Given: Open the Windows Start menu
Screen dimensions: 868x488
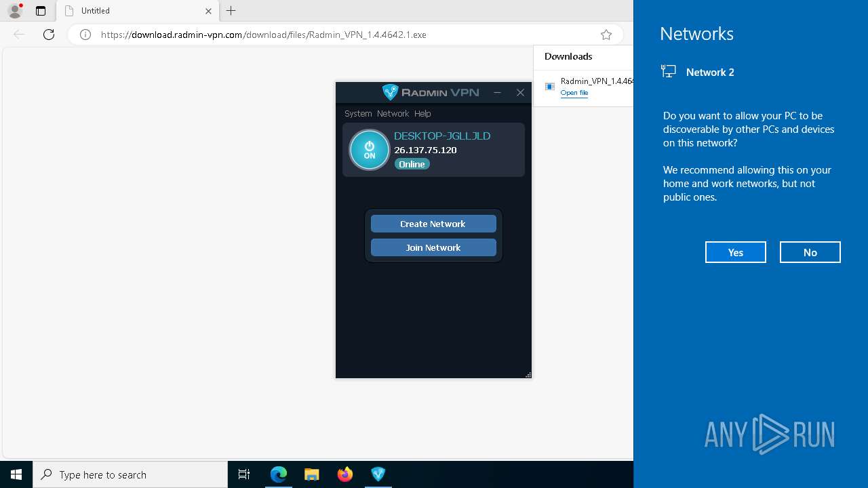Looking at the screenshot, I should coord(16,474).
